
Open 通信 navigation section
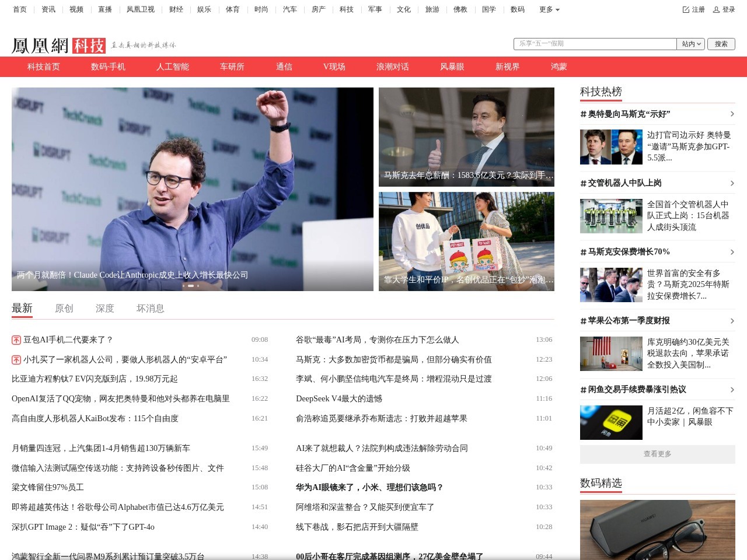click(x=284, y=66)
